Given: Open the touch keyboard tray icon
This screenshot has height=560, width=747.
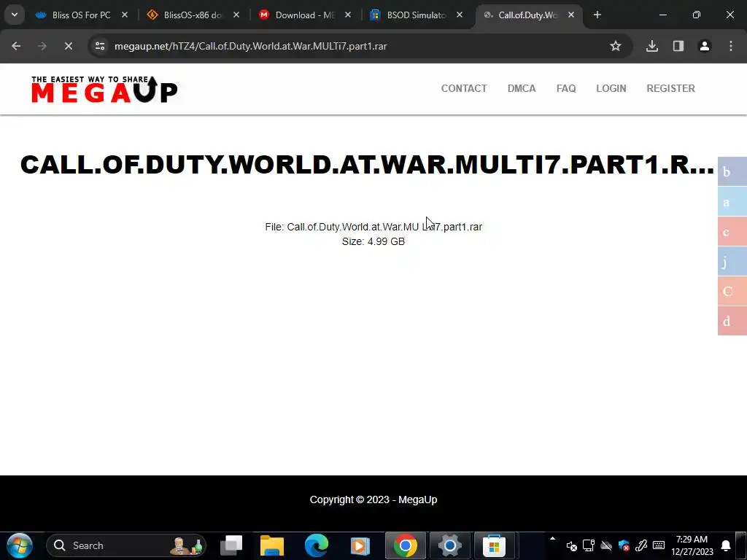Looking at the screenshot, I should point(659,545).
